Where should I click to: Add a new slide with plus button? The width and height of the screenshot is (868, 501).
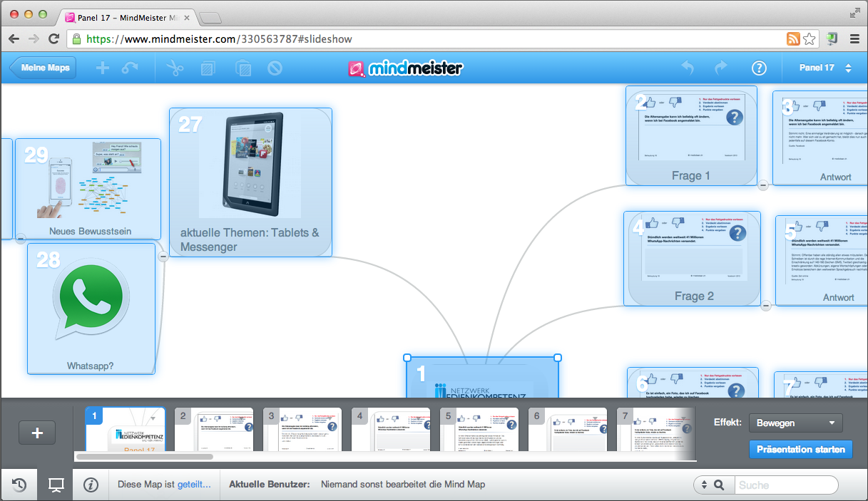tap(37, 433)
